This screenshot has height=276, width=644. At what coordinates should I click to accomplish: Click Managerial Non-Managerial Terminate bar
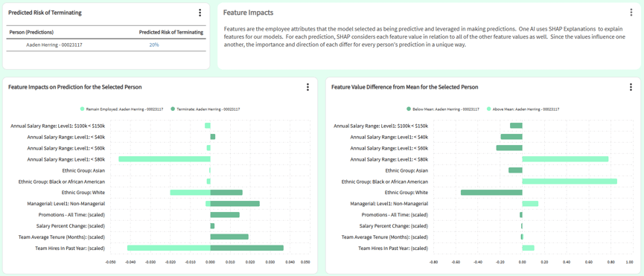pyautogui.click(x=235, y=203)
